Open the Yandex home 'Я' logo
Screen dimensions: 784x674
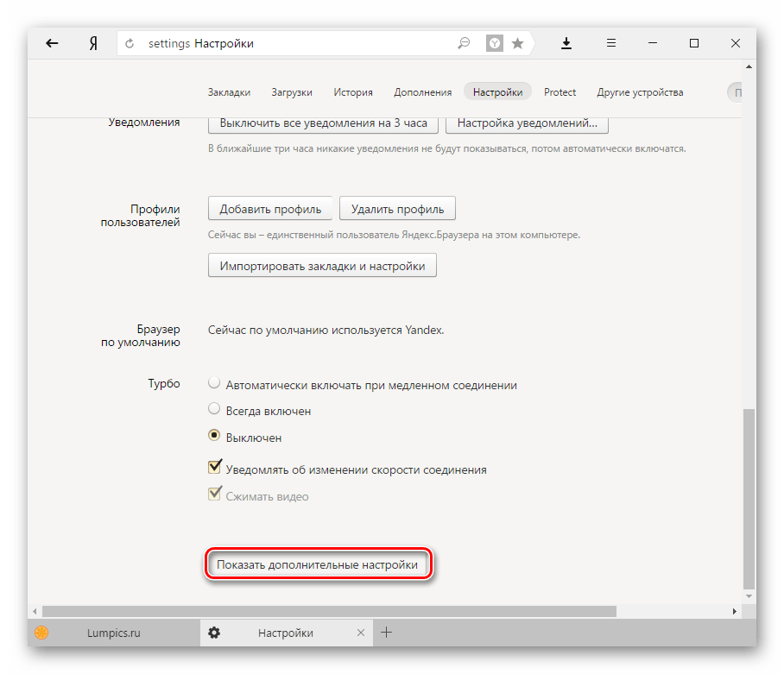coord(93,43)
